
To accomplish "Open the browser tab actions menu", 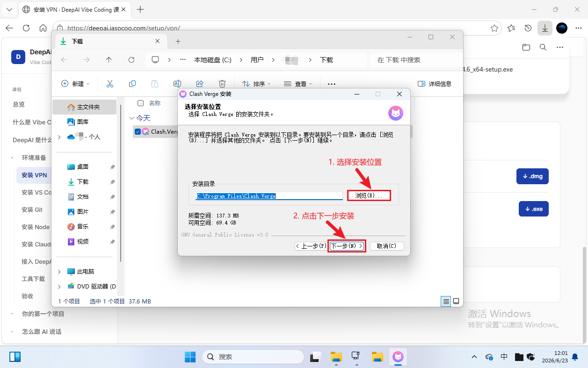I will pyautogui.click(x=10, y=9).
